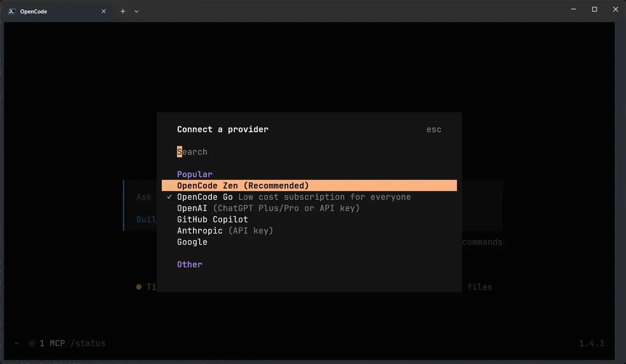
Task: Click the orange tip bullet icon
Action: click(139, 287)
